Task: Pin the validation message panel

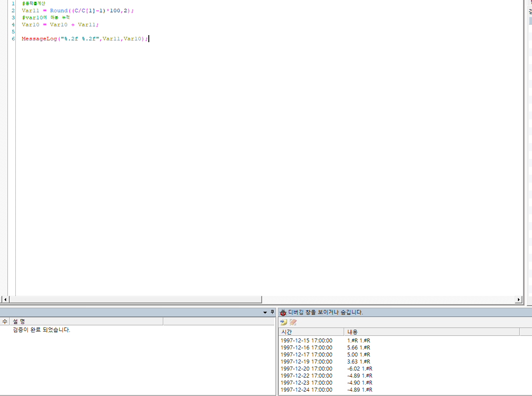Action: tap(272, 312)
